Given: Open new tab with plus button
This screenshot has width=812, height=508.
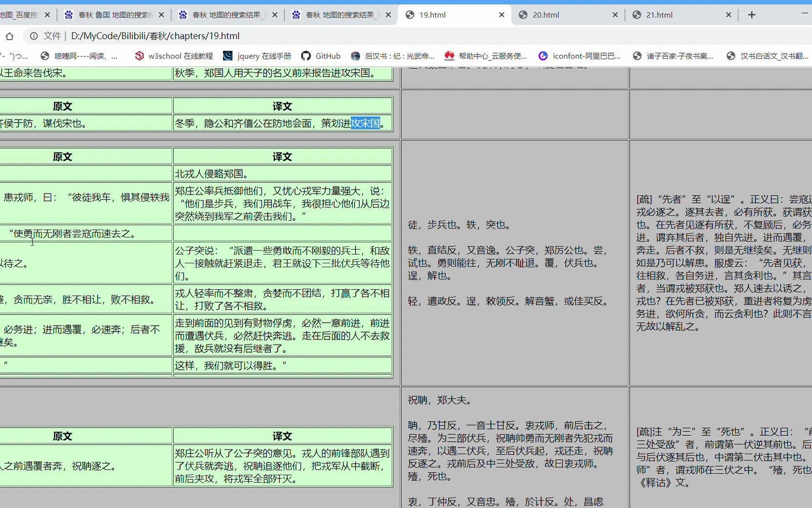Looking at the screenshot, I should pos(751,15).
